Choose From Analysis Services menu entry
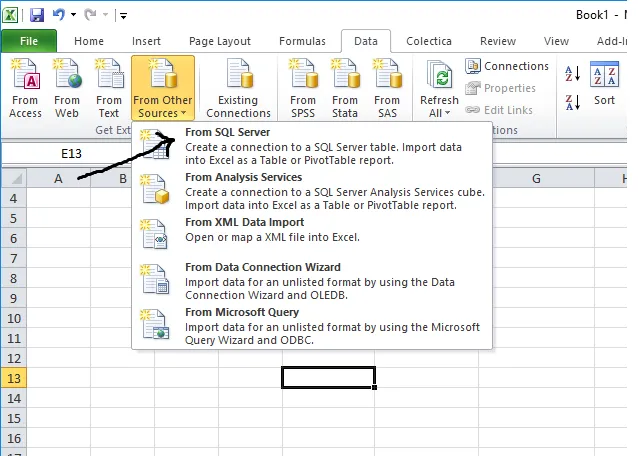 pos(312,191)
